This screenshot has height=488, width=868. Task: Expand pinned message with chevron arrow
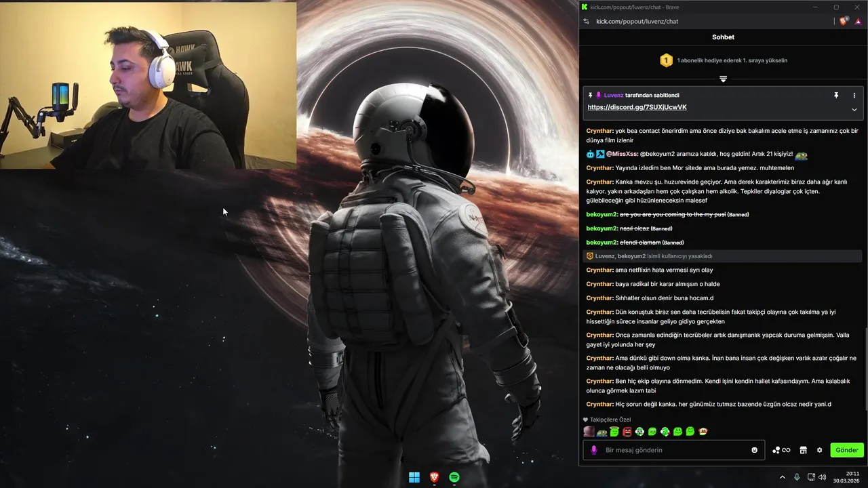click(854, 109)
